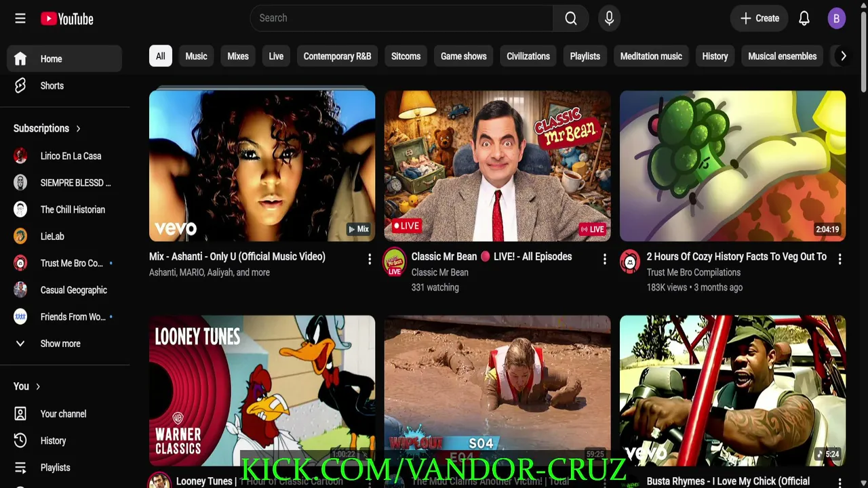Open more options for Classic Mr Bean video
868x488 pixels.
605,259
